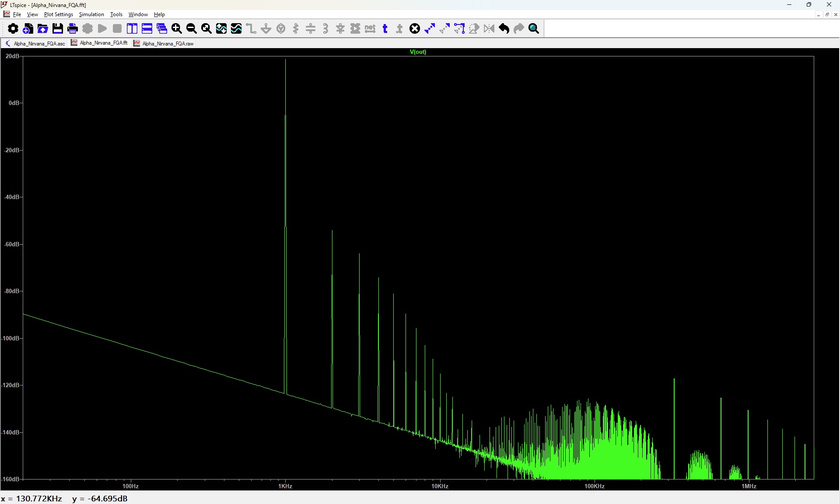This screenshot has height=504, width=840.
Task: Minimize the inner document window
Action: click(818, 14)
